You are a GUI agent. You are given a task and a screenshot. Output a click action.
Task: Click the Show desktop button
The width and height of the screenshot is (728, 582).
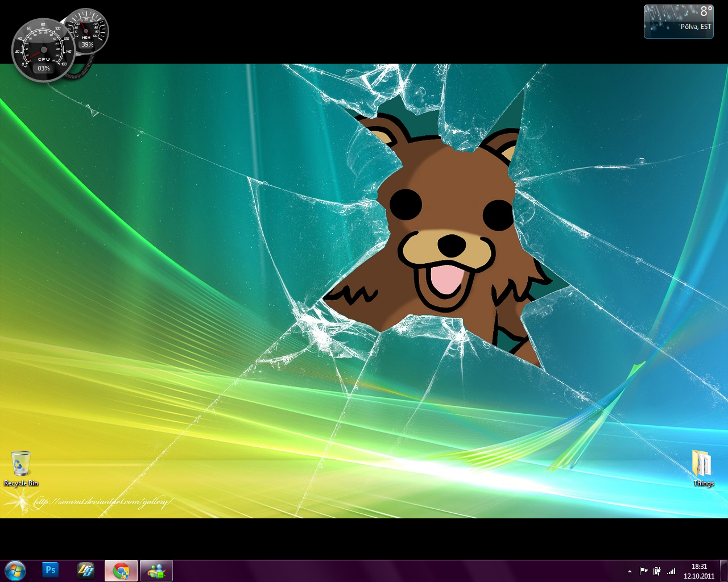pyautogui.click(x=723, y=571)
